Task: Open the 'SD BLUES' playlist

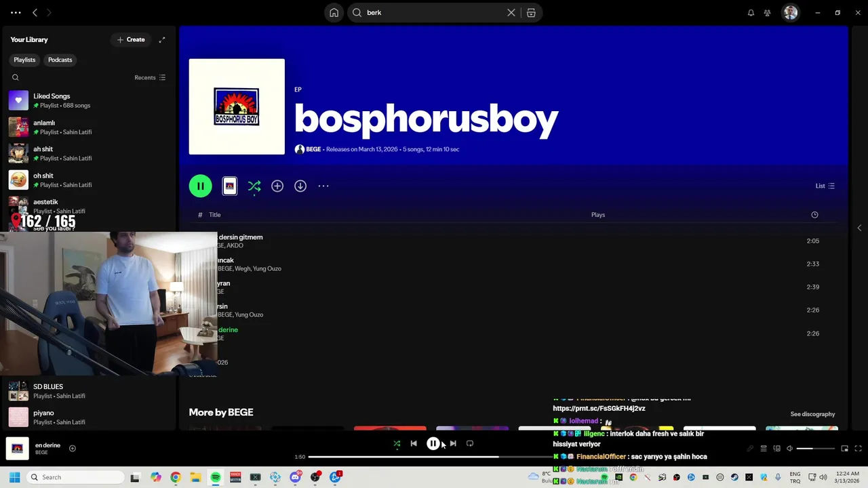Action: click(88, 391)
